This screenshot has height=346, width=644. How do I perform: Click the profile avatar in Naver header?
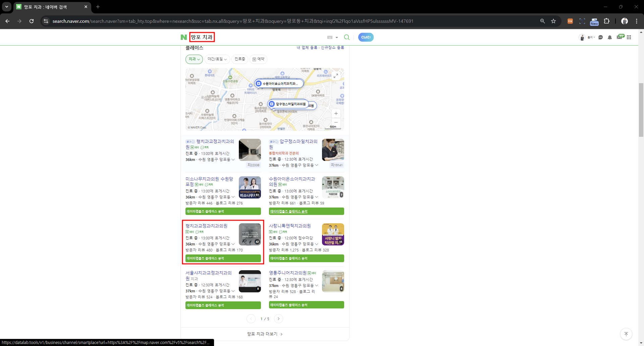pos(582,37)
